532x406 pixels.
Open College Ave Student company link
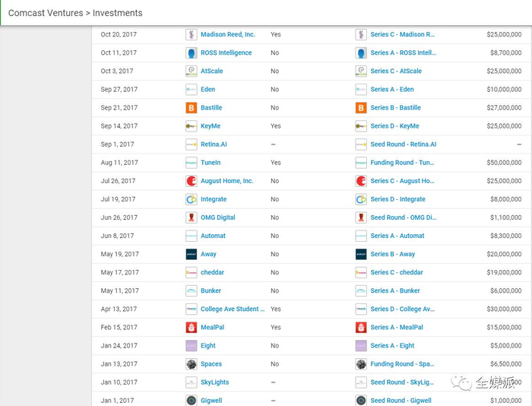[233, 309]
